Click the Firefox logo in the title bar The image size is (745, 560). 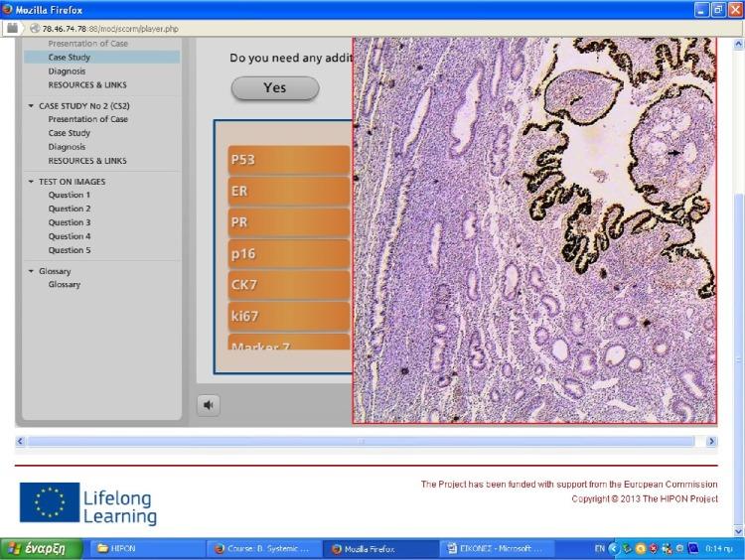(7, 10)
